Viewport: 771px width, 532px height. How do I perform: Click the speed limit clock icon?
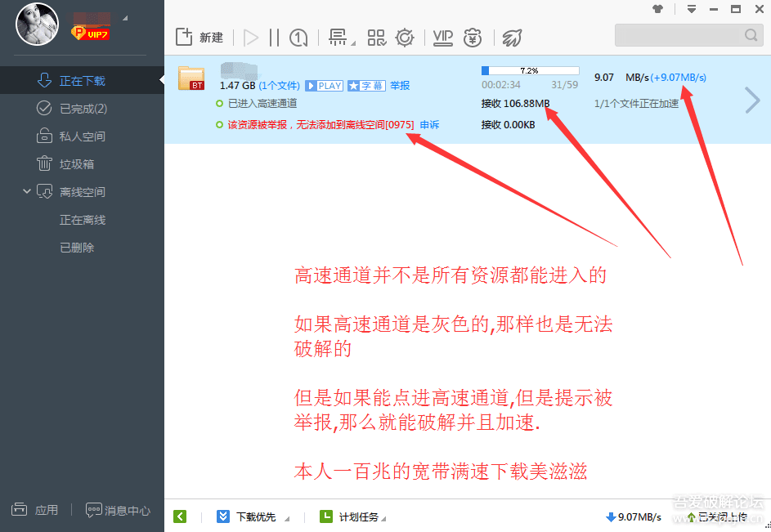[298, 37]
